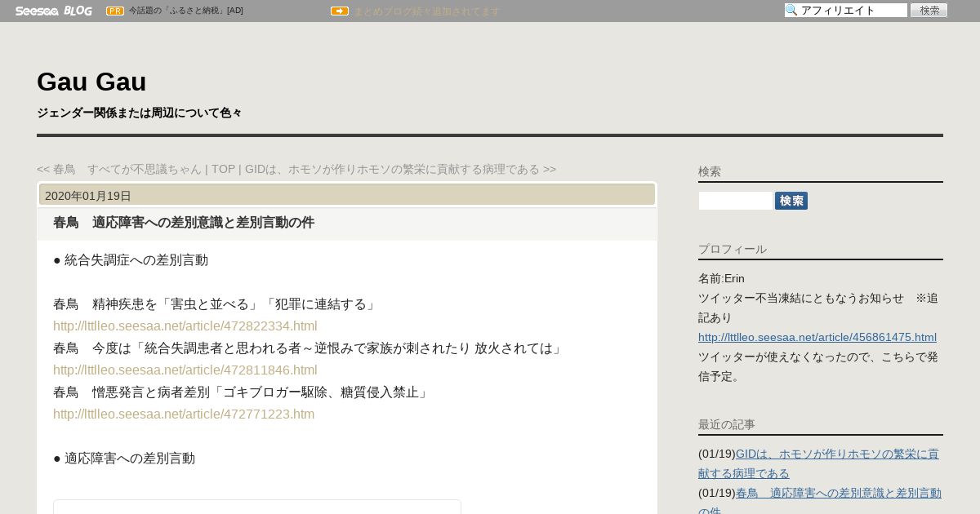Open article link ending 472771223.htm

pos(184,414)
